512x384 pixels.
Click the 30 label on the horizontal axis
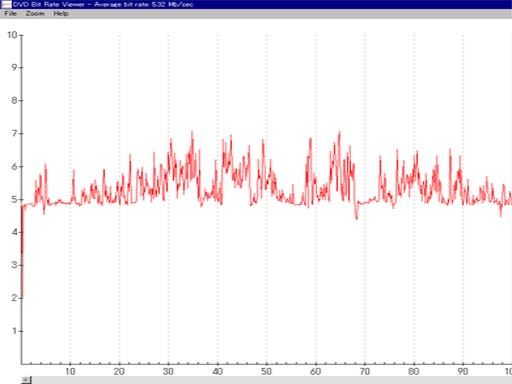pos(168,371)
